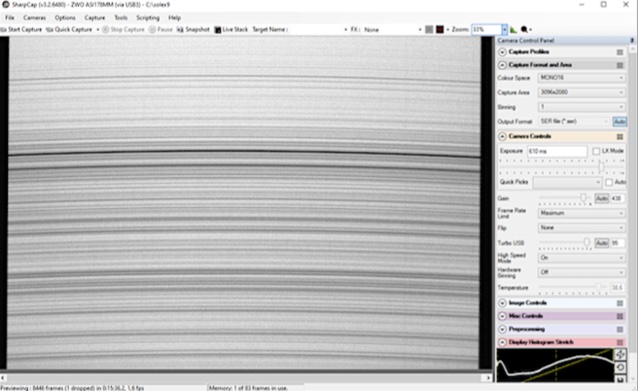Screen dimensions: 638x391
Task: Click the Snapshot camera icon
Action: point(180,29)
